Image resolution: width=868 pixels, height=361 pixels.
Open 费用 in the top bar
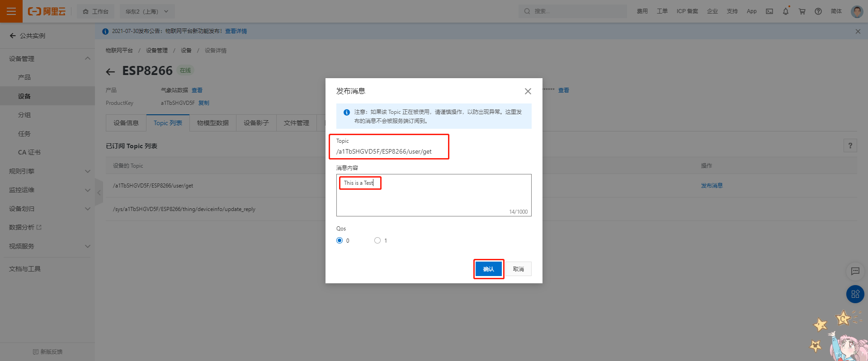pos(642,11)
